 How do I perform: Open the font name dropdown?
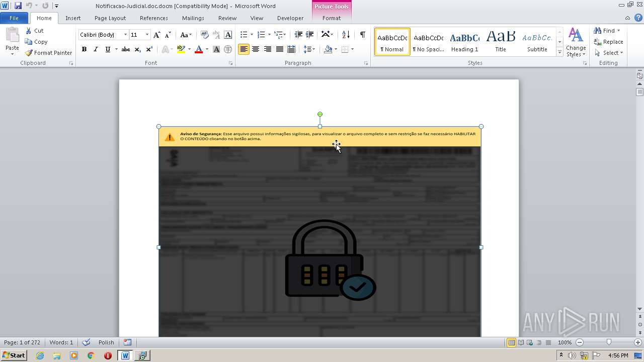pyautogui.click(x=125, y=35)
